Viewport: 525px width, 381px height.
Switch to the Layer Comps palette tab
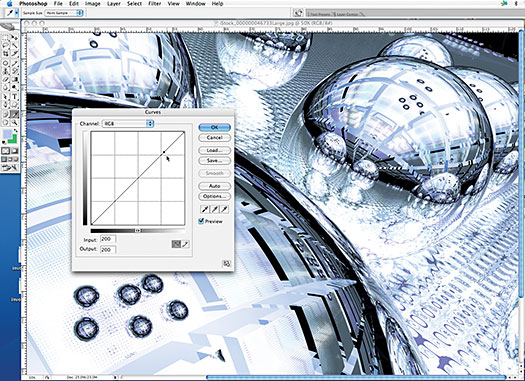tap(348, 14)
